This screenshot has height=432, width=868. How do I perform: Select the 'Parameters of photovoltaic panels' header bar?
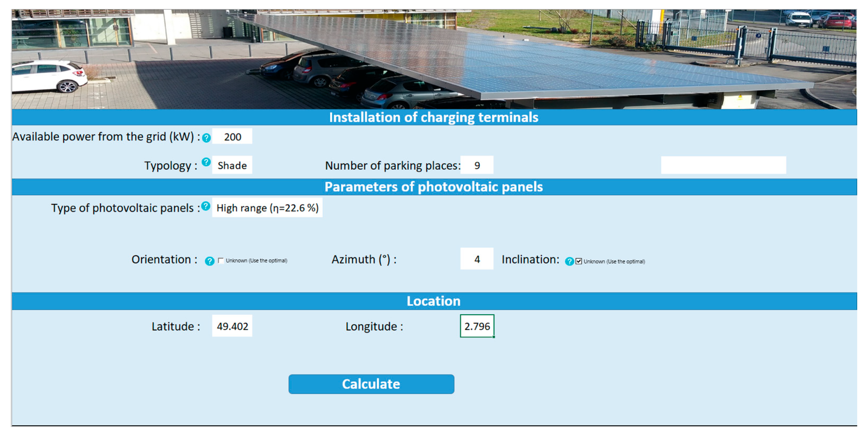[x=434, y=187]
